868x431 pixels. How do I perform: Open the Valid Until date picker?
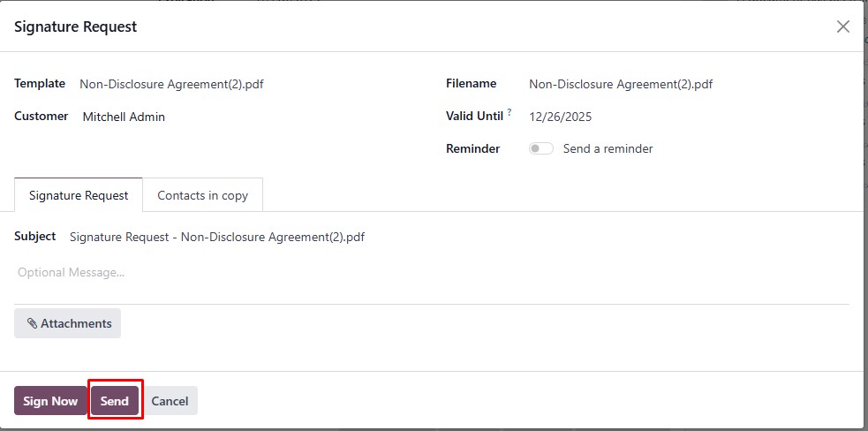[x=688, y=117]
